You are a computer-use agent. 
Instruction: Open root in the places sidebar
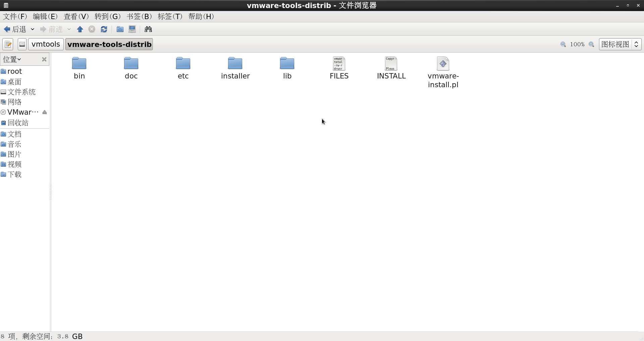click(x=25, y=71)
